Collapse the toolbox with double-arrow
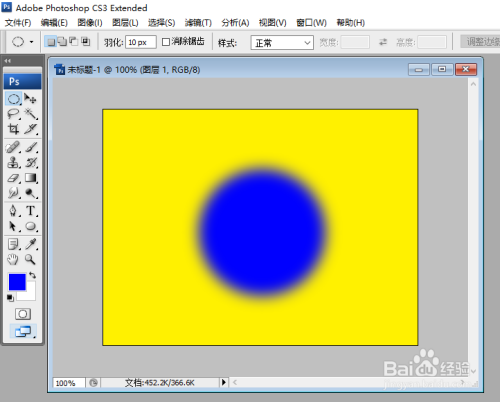Viewport: 500px width, 402px height. click(8, 61)
